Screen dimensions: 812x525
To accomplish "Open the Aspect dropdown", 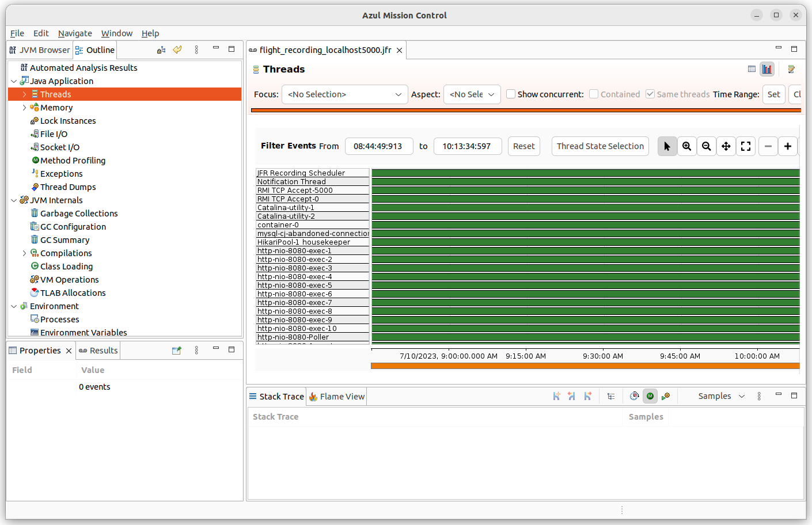I will pos(472,94).
